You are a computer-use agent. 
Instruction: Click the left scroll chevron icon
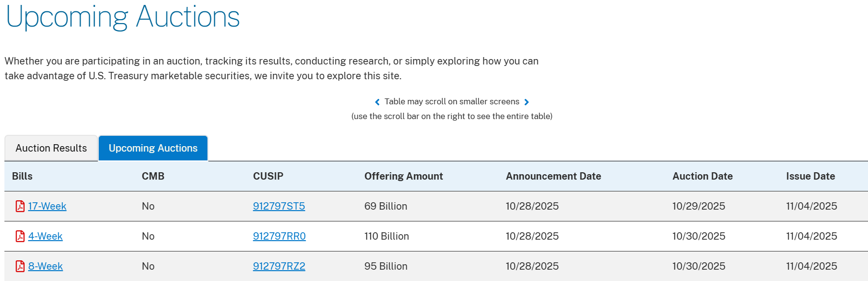(377, 102)
